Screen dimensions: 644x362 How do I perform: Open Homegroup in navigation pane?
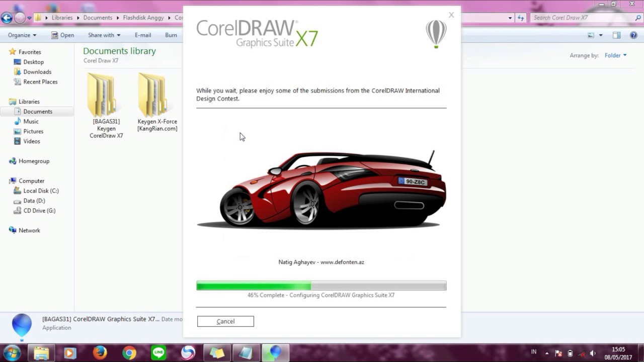tap(34, 161)
